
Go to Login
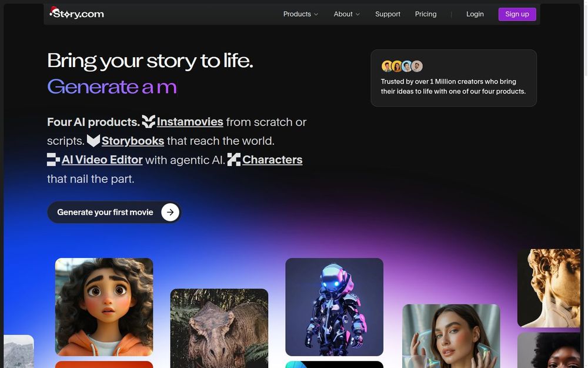475,14
